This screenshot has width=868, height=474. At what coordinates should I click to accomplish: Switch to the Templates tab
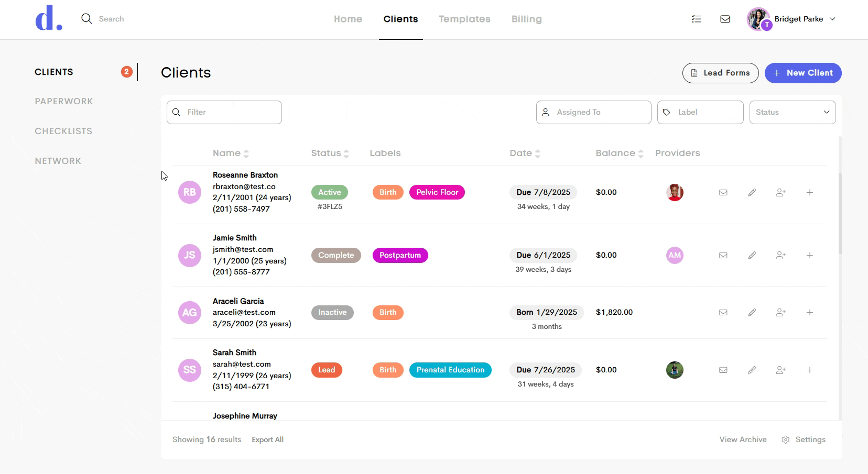464,19
